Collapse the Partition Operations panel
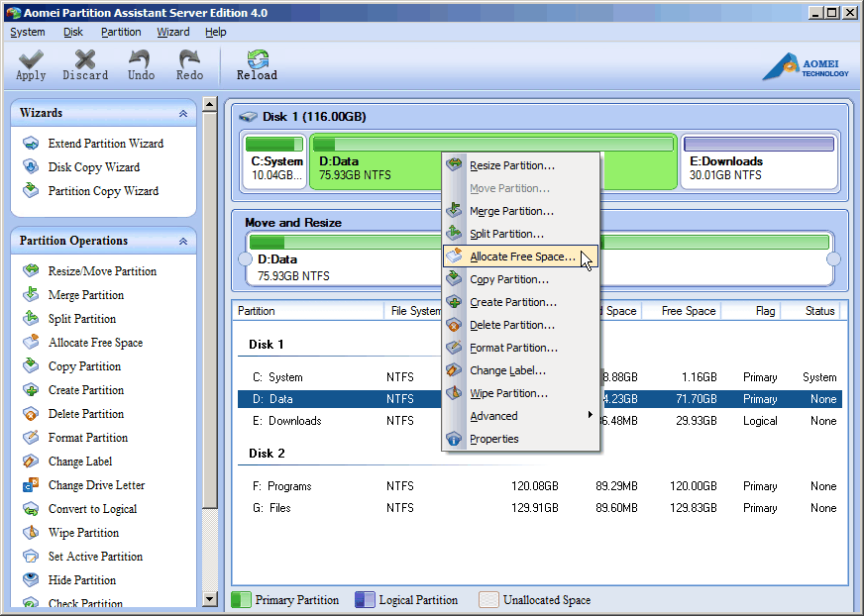Image resolution: width=864 pixels, height=616 pixels. [183, 241]
